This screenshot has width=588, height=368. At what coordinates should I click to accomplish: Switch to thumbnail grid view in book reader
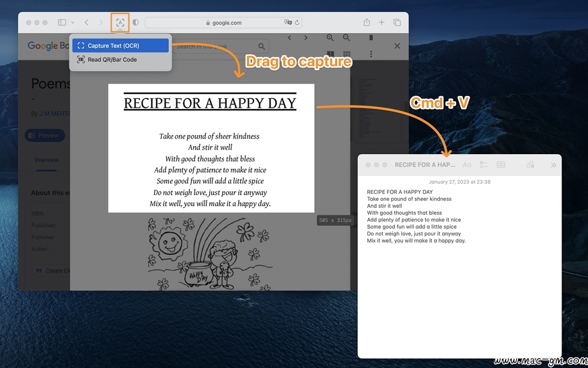pyautogui.click(x=347, y=54)
